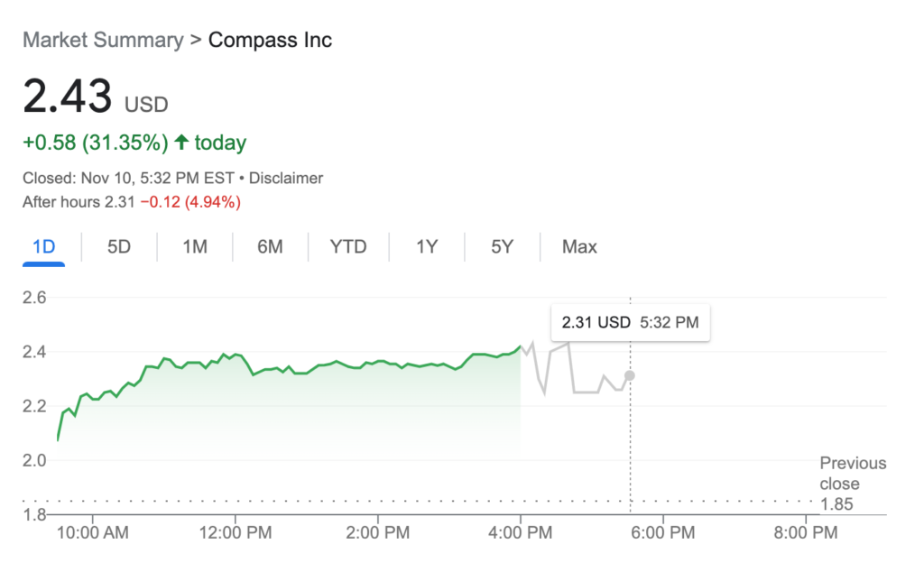Image resolution: width=924 pixels, height=563 pixels.
Task: Select the 6M range
Action: click(x=270, y=246)
